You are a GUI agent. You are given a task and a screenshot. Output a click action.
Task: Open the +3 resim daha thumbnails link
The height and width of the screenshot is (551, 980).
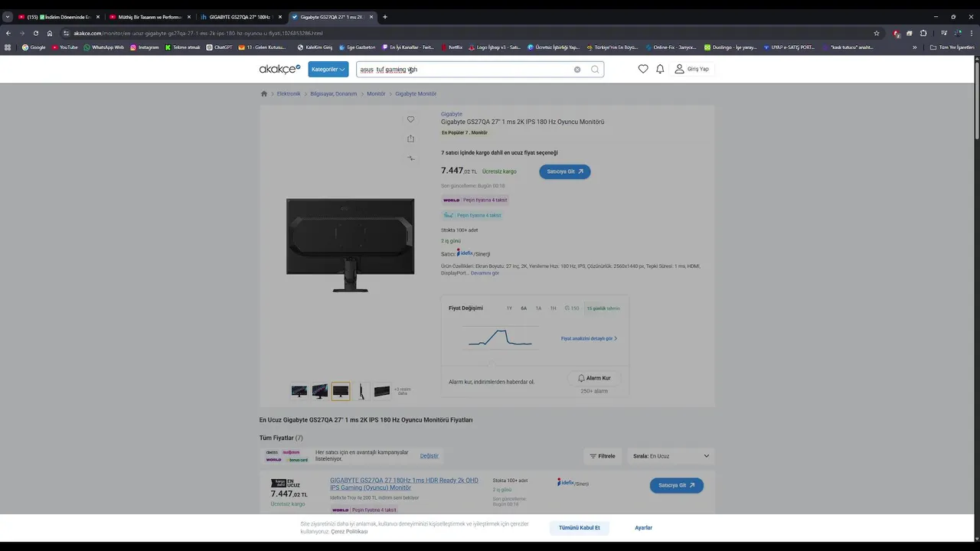(403, 391)
